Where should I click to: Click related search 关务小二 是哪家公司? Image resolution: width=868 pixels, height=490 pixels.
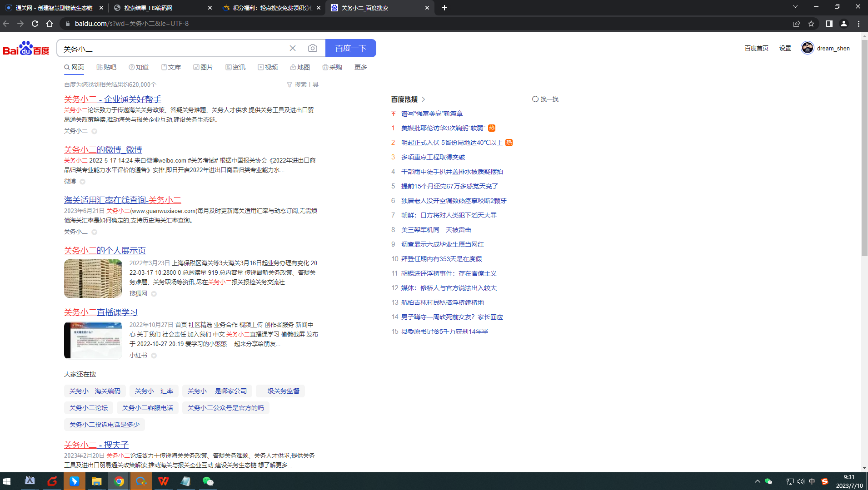[x=217, y=391]
